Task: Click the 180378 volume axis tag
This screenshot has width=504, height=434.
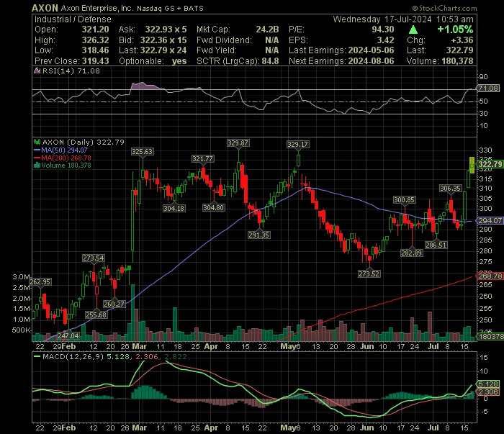Action: tap(490, 336)
